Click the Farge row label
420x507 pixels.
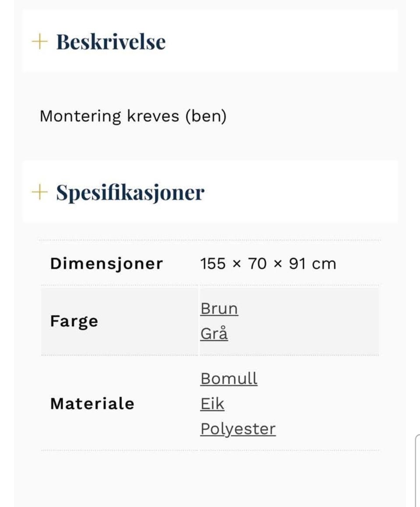74,321
